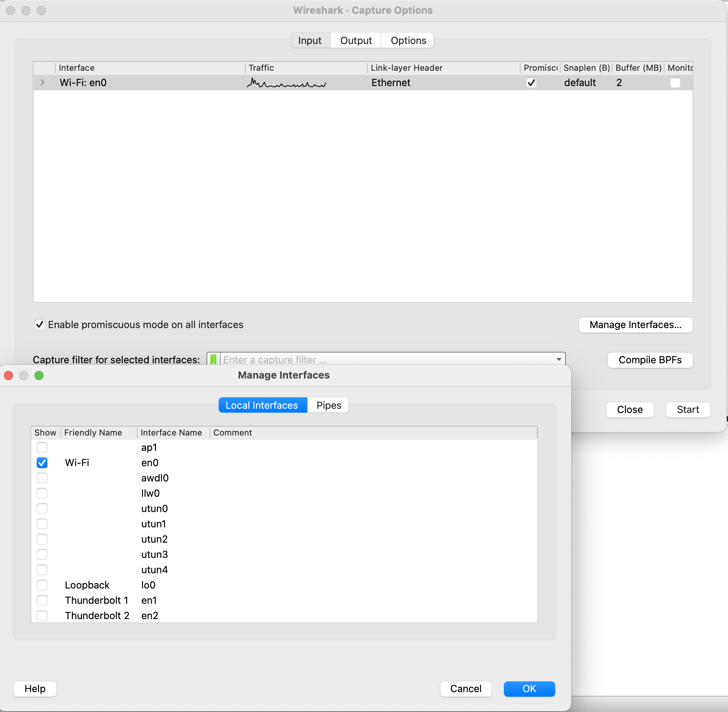Screen dimensions: 728x712
Task: Click the Snaplen (B) column header
Action: [x=587, y=68]
